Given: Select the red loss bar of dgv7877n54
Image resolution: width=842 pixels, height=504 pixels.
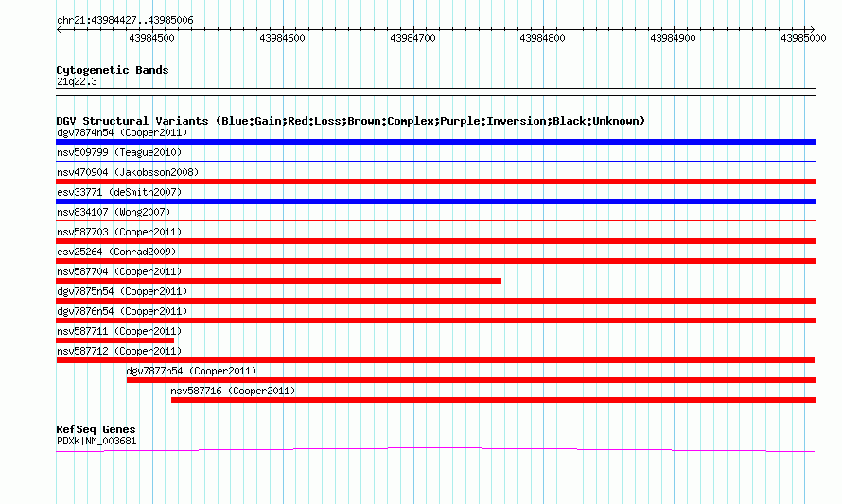Looking at the screenshot, I should pos(471,380).
